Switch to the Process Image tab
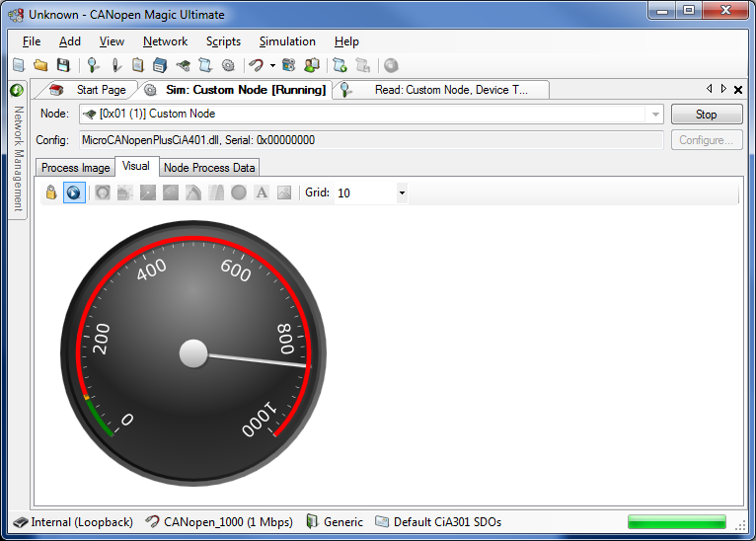 75,168
